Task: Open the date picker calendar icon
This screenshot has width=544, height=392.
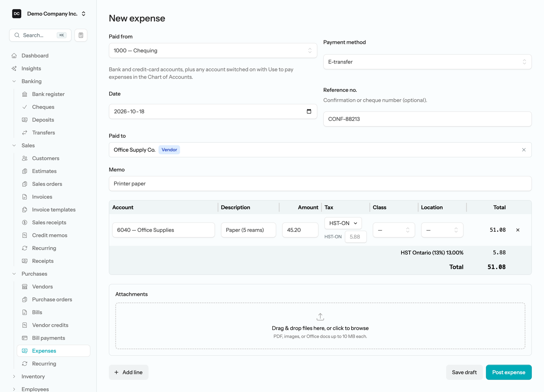Action: pyautogui.click(x=309, y=111)
